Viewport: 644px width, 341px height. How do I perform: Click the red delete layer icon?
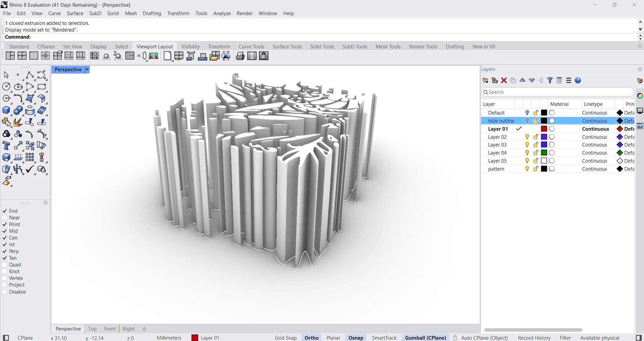(504, 80)
